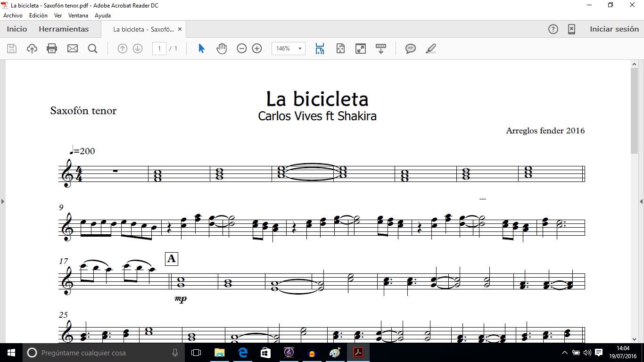The height and width of the screenshot is (362, 644).
Task: Open the Ayuda menu
Action: coord(103,16)
